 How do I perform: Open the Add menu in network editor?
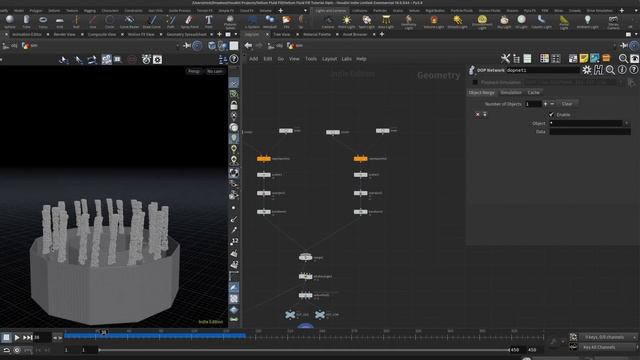pyautogui.click(x=253, y=59)
